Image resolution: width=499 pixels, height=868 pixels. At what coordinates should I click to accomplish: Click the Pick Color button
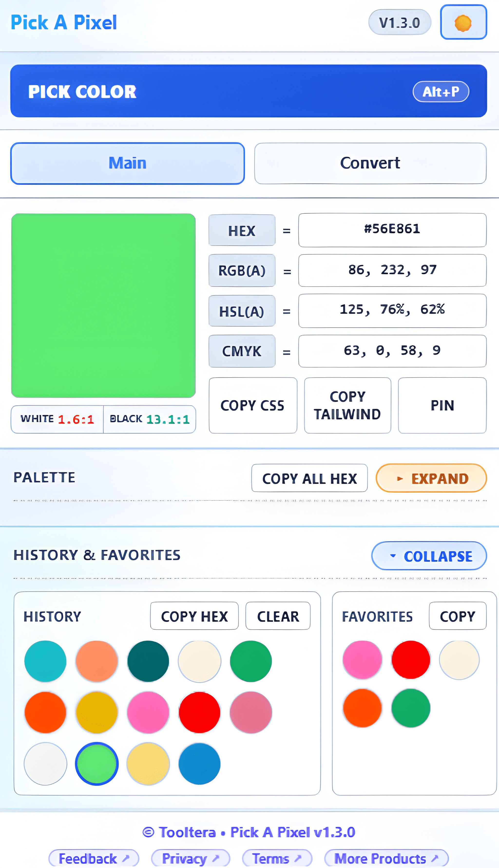click(x=249, y=91)
